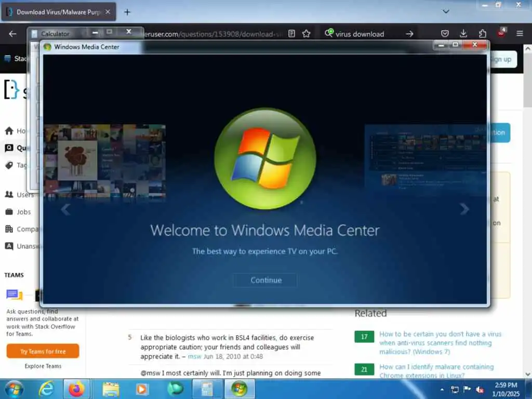Click the Super User logo
Screen dimensions: 532x399
point(15,89)
